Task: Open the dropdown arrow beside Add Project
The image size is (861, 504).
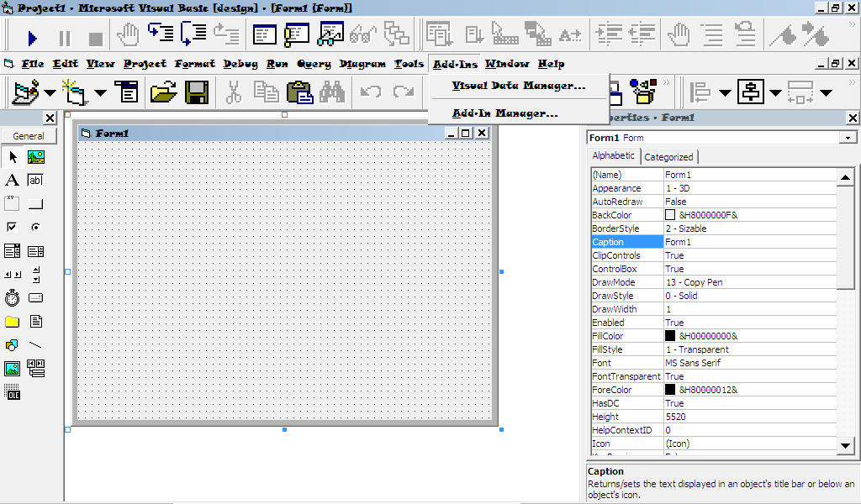Action: [48, 92]
